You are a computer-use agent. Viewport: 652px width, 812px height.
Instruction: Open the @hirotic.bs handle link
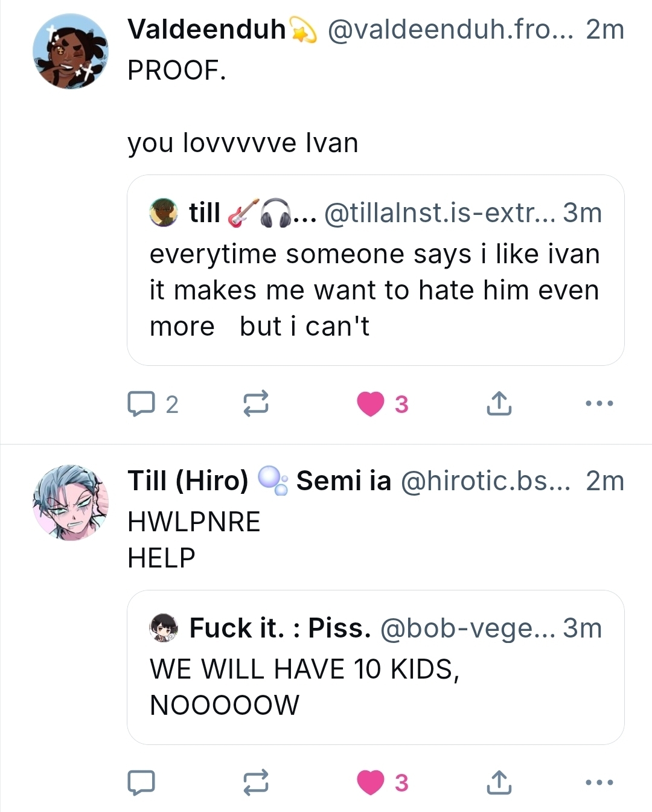click(x=485, y=481)
